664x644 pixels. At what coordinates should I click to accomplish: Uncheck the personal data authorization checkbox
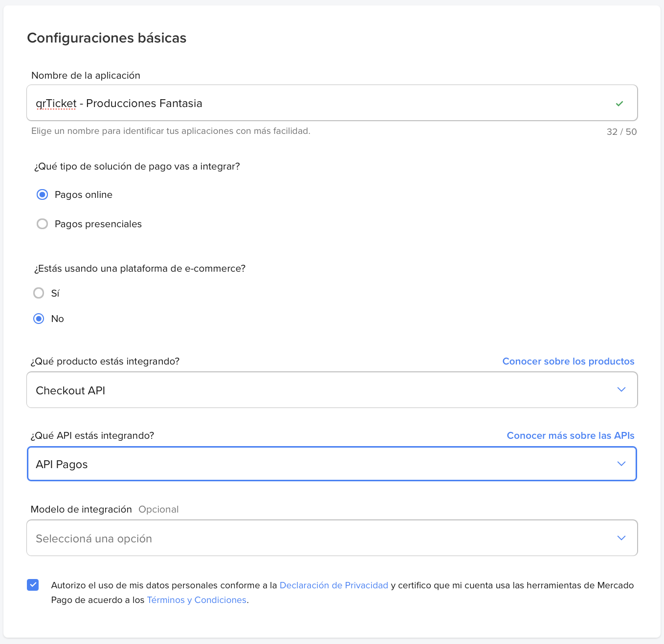[33, 585]
